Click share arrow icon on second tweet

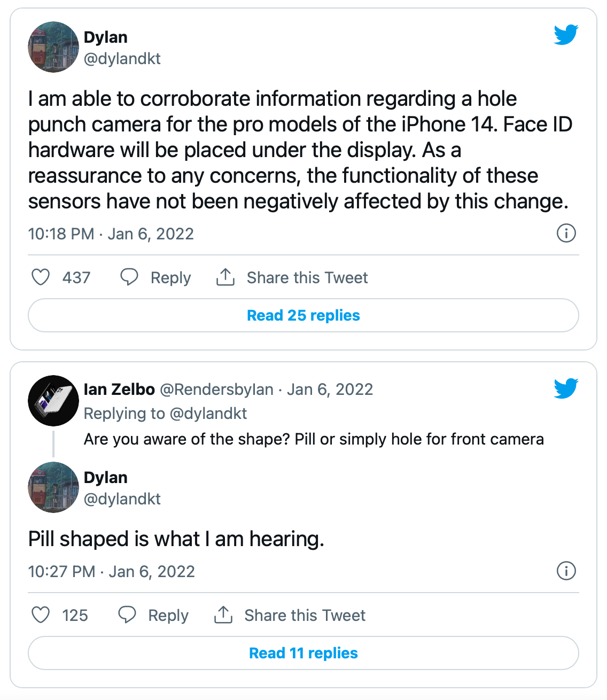click(x=223, y=615)
